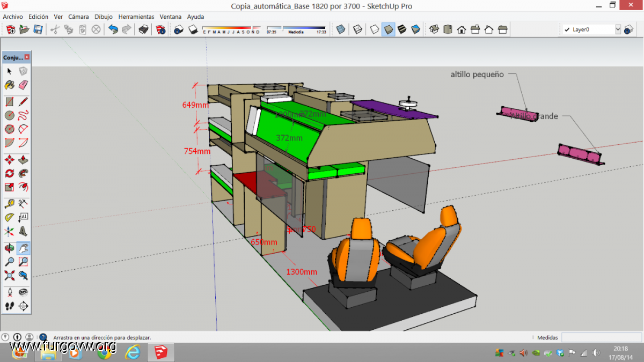The height and width of the screenshot is (362, 644).
Task: Open Layer Manager icon next to Layer0
Action: [628, 29]
